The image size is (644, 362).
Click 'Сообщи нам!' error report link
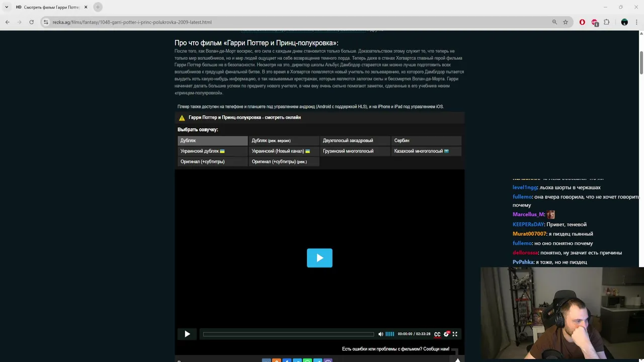436,349
